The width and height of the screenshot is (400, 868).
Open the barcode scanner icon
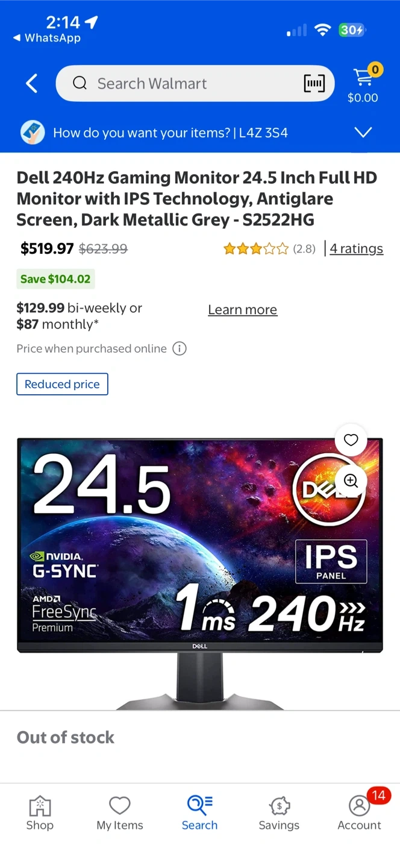(x=314, y=83)
